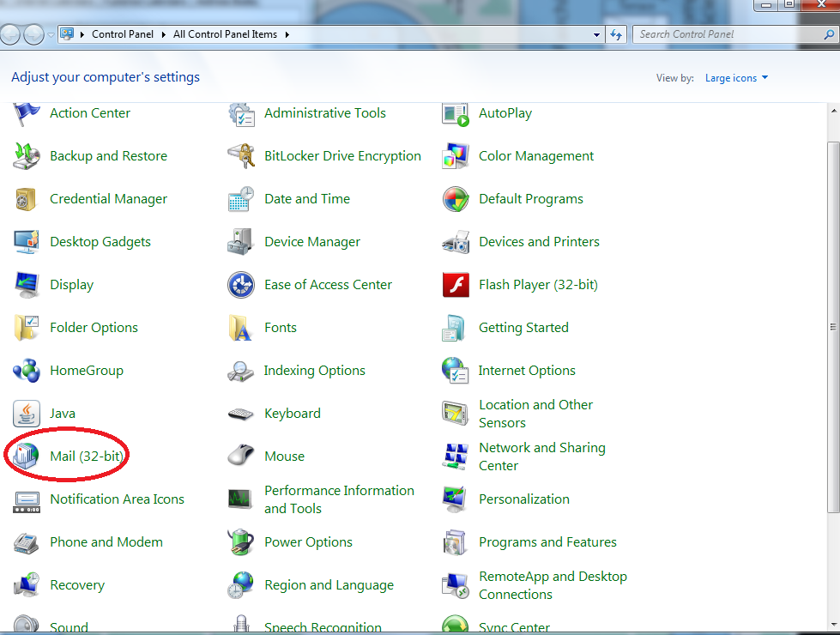Open the Network and Sharing Center icon
Viewport: 840px width, 635px height.
coord(456,456)
